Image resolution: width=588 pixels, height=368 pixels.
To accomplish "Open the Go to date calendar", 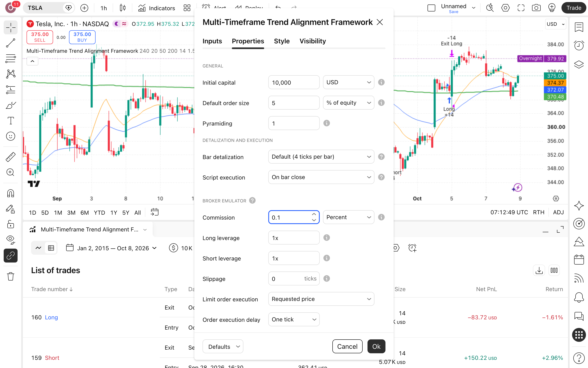I will (155, 212).
